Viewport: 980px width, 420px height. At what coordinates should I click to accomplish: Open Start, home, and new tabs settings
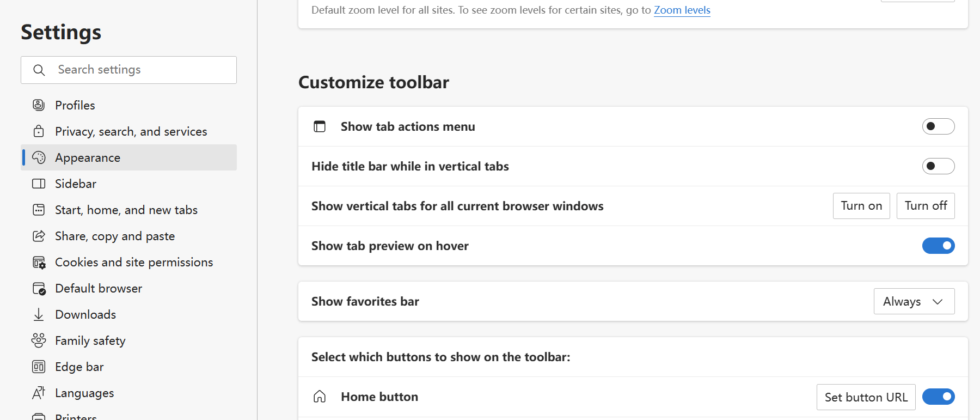click(126, 210)
